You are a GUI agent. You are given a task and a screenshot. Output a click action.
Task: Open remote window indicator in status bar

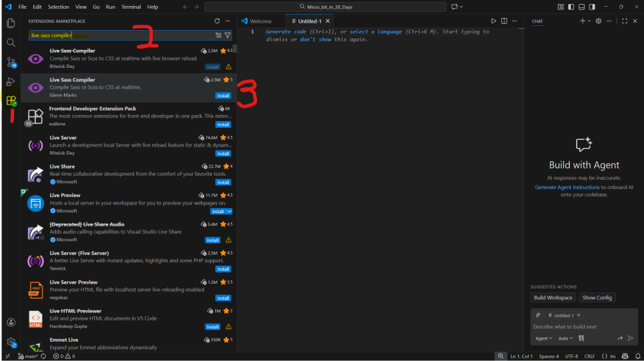point(8,356)
